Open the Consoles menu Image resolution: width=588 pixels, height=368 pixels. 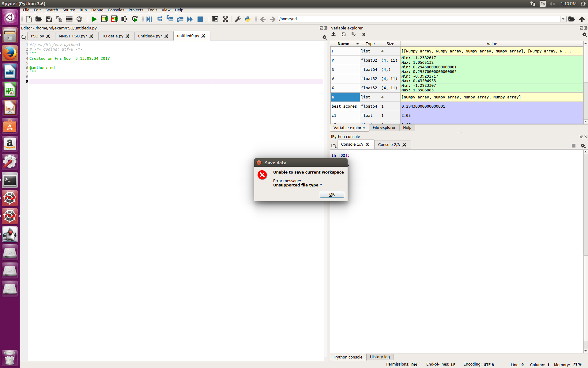click(x=116, y=10)
